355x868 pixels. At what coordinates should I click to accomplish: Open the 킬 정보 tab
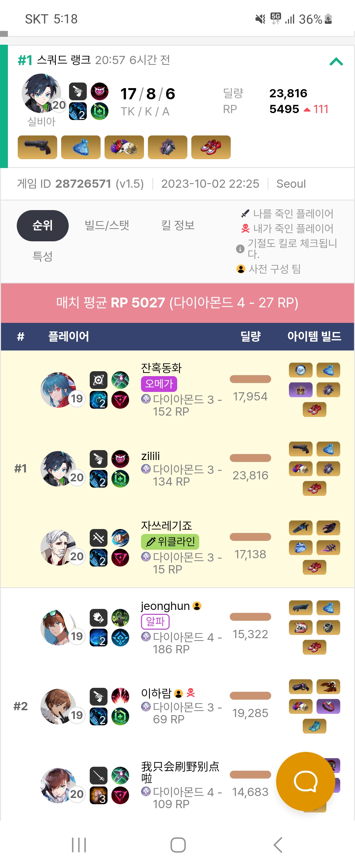point(178,225)
